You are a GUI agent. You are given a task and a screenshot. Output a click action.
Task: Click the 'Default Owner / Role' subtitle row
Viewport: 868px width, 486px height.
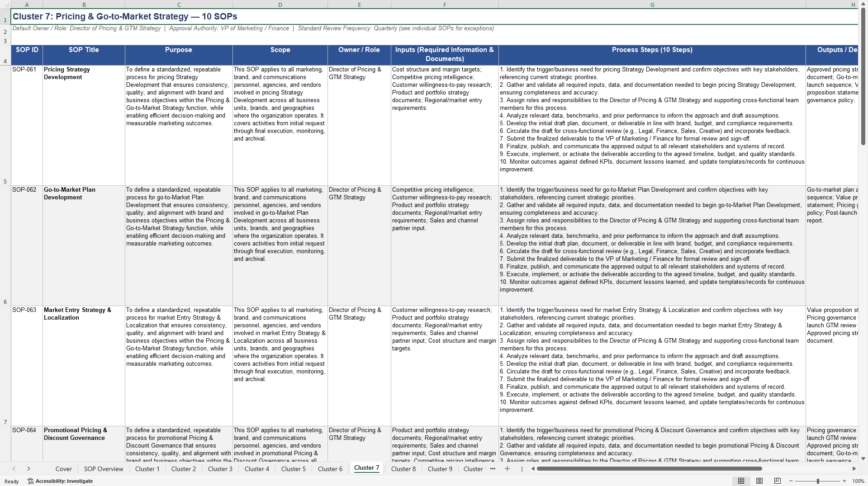pos(253,28)
